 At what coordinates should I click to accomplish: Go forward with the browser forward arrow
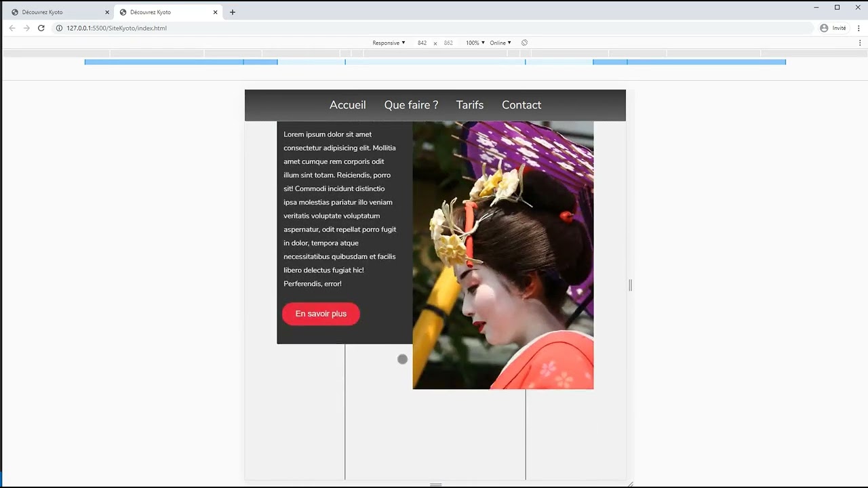[x=26, y=28]
